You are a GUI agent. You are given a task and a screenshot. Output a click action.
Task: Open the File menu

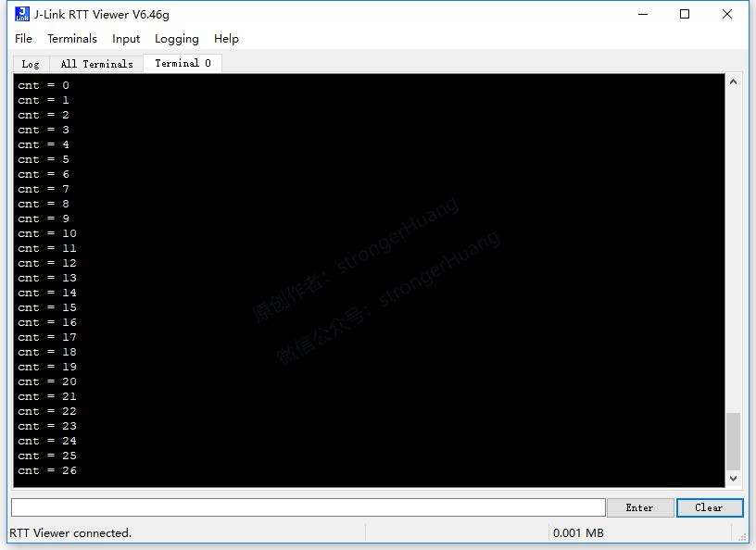tap(24, 39)
